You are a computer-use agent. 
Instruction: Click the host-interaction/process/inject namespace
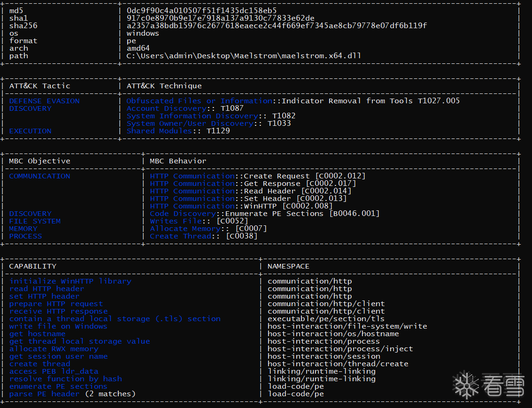click(340, 349)
